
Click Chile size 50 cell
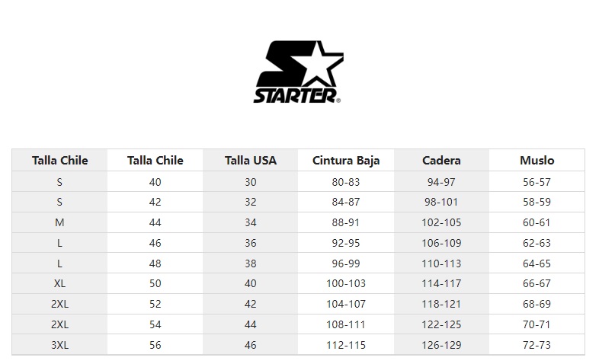(x=155, y=283)
